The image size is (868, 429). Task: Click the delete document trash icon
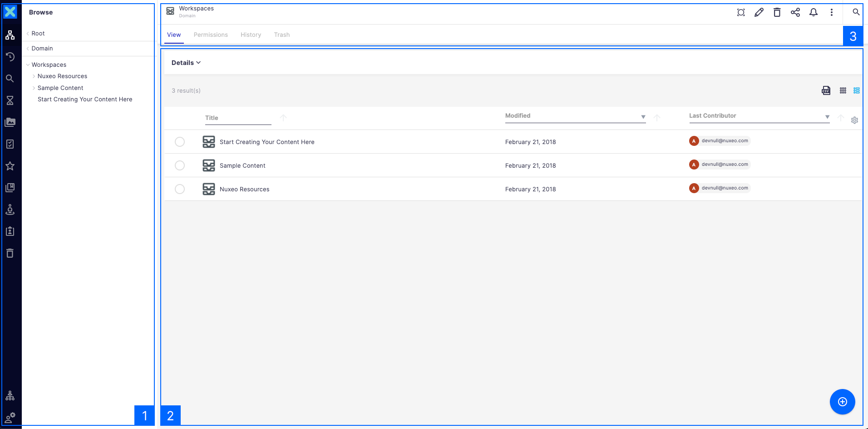pyautogui.click(x=777, y=12)
